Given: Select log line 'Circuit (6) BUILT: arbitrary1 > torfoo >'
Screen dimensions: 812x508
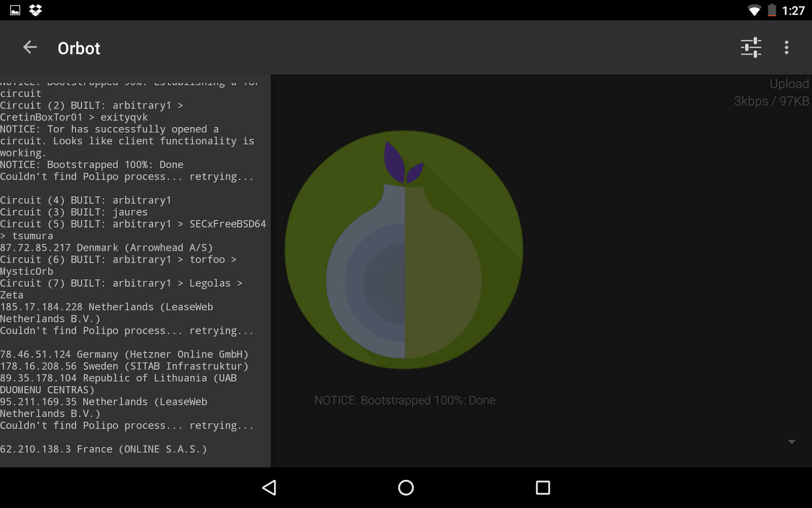Looking at the screenshot, I should coord(118,260).
